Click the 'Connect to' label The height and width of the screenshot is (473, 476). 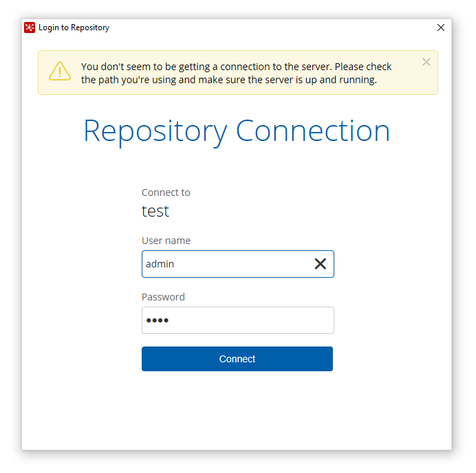point(166,192)
